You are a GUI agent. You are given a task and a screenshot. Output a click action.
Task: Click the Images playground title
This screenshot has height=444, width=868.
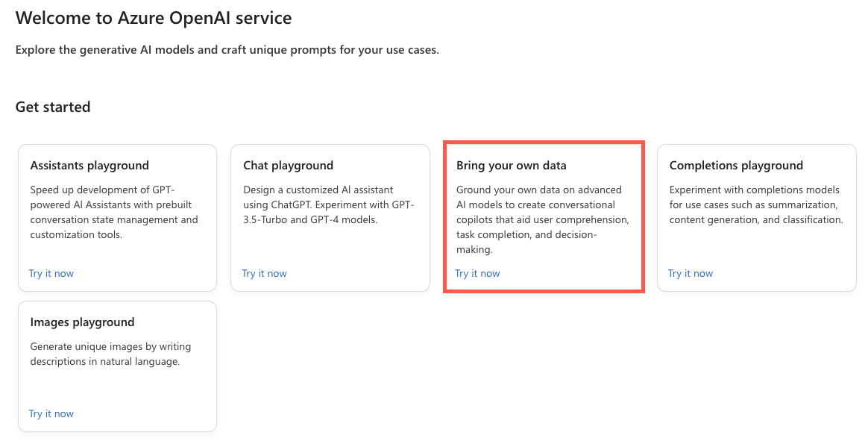(82, 322)
